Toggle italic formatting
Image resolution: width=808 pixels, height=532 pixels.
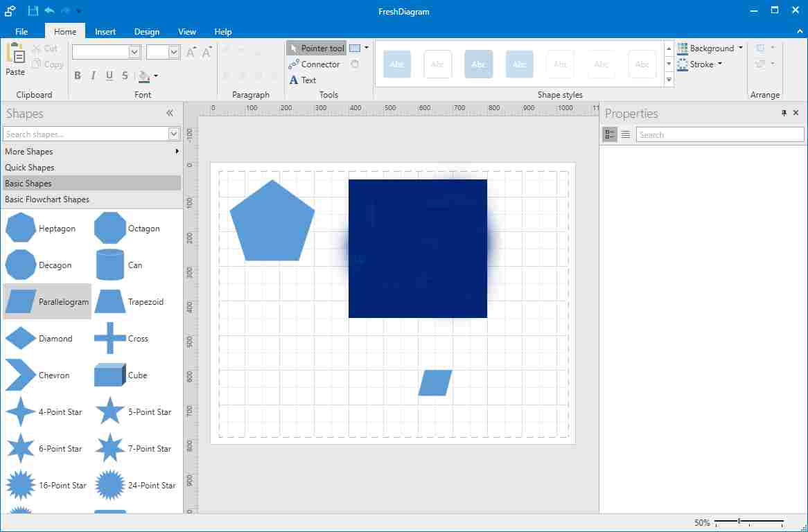coord(94,76)
